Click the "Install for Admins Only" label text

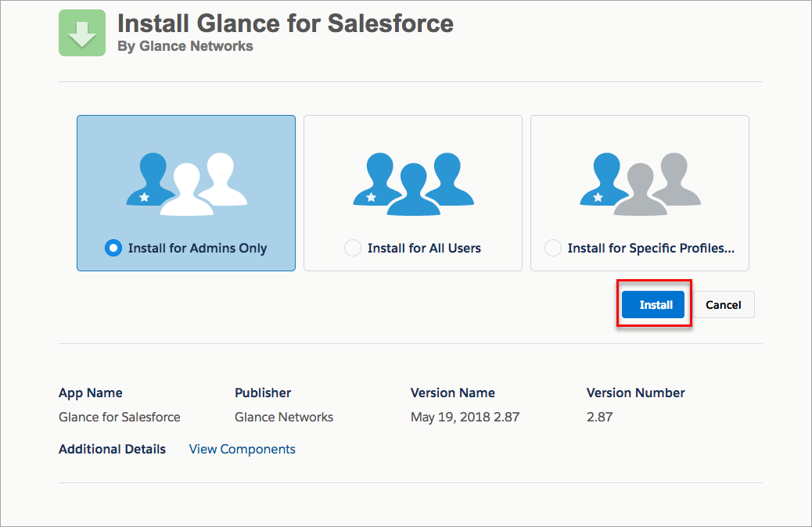point(197,248)
